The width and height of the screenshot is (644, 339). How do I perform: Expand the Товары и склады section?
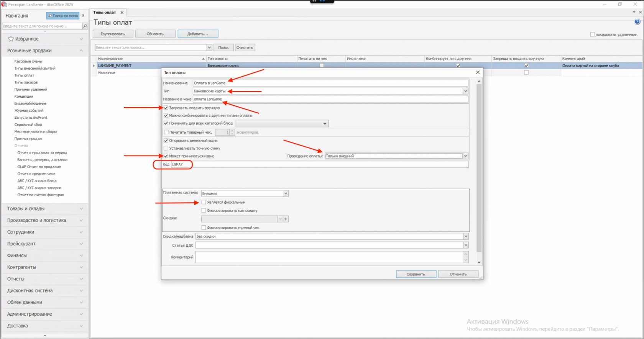click(x=44, y=209)
